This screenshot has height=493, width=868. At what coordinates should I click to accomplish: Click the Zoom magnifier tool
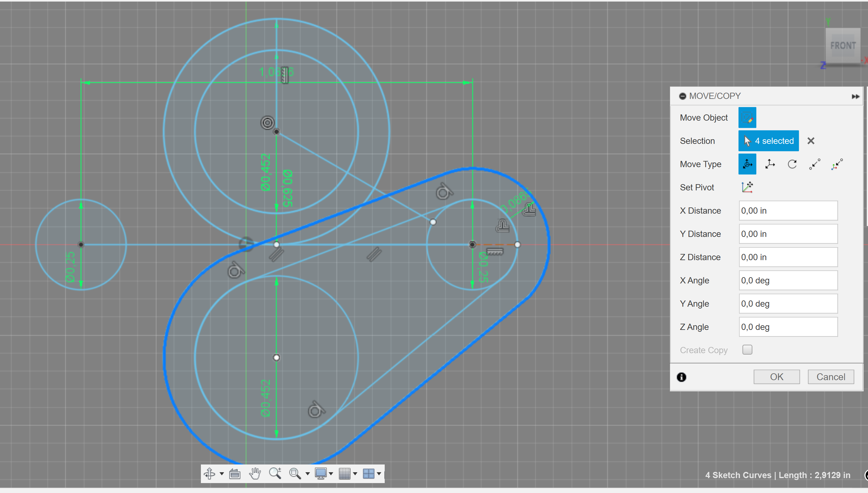click(276, 474)
